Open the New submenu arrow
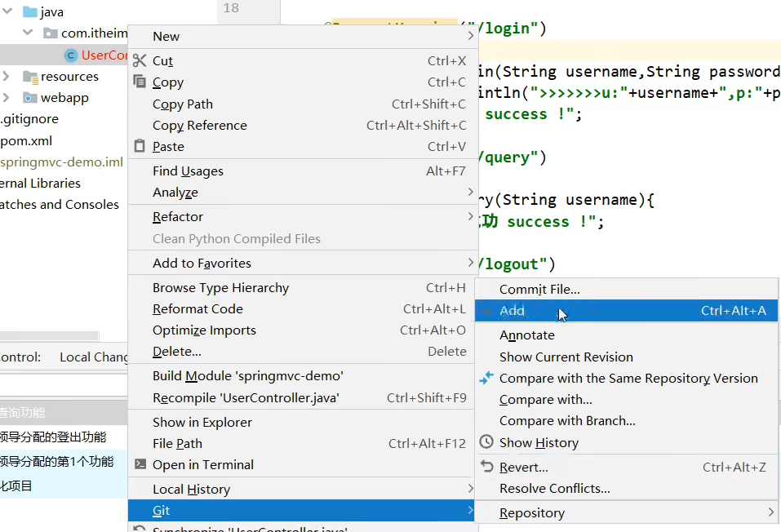781x532 pixels. [x=470, y=36]
